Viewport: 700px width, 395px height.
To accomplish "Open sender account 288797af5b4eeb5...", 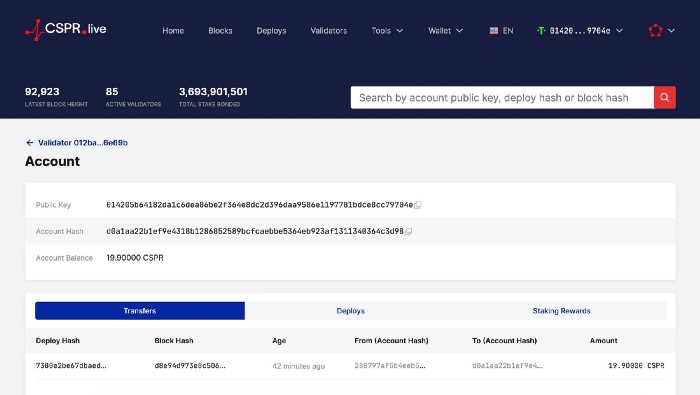I will pos(390,366).
